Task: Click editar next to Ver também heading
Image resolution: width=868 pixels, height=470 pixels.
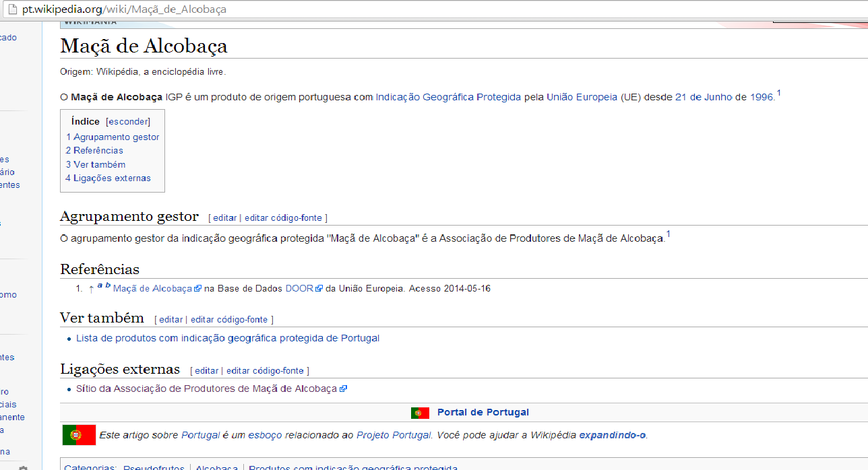Action: pos(170,320)
